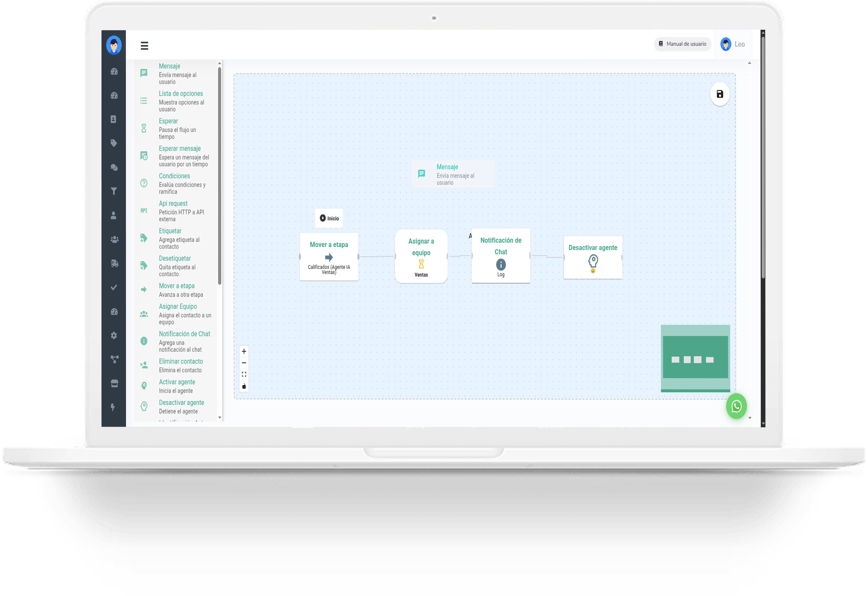
Task: Zoom in on the flow canvas
Action: tap(244, 351)
